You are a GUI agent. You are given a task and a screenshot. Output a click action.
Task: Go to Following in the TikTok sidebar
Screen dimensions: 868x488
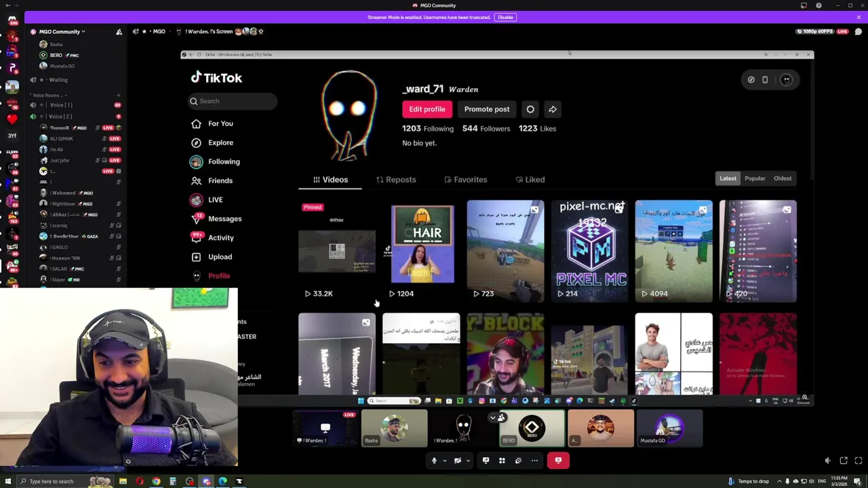point(215,161)
